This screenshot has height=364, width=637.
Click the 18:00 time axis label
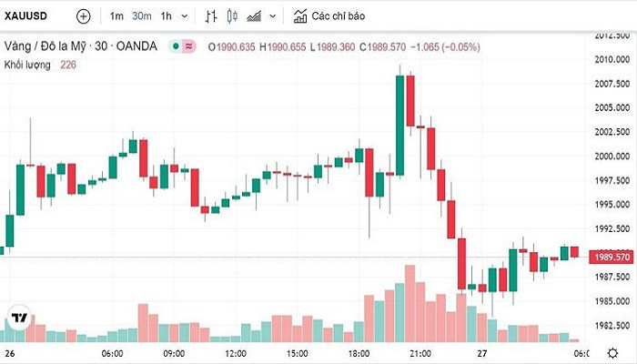358,352
